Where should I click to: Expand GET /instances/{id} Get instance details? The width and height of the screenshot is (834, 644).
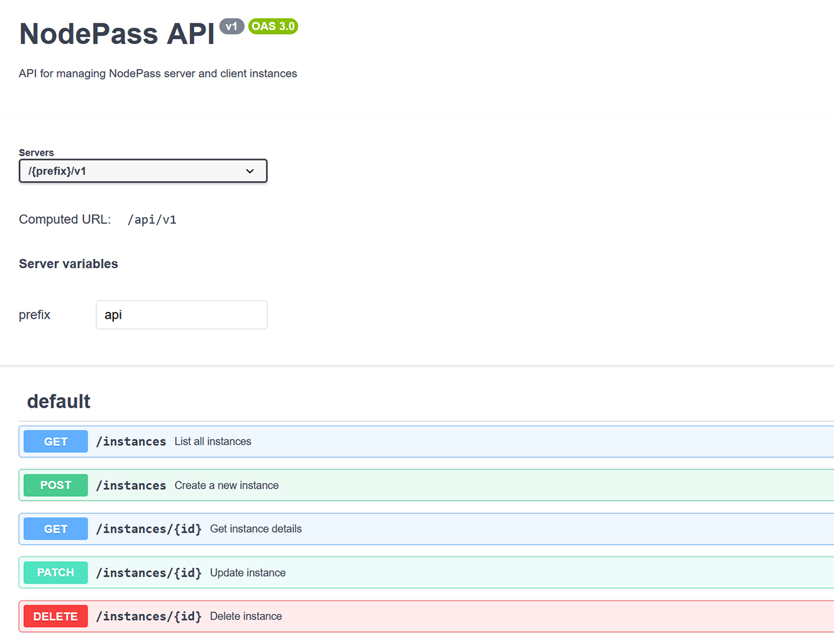pos(440,529)
